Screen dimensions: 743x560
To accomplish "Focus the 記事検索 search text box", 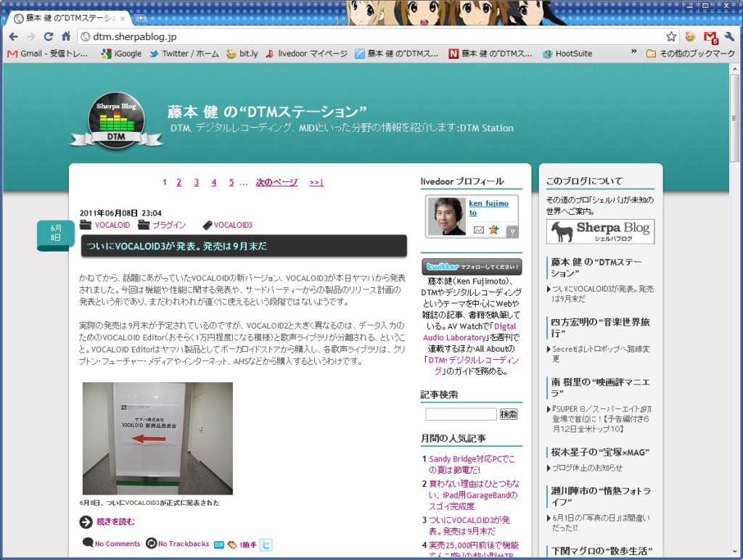I will (x=461, y=414).
